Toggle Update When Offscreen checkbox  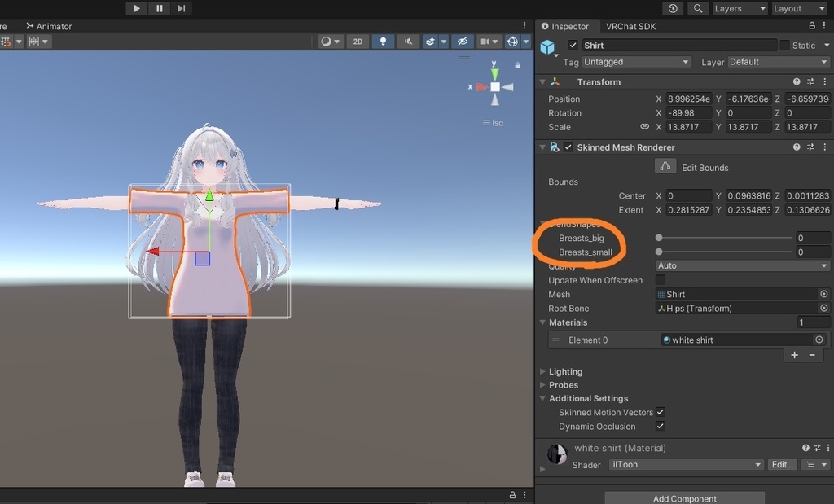click(660, 279)
